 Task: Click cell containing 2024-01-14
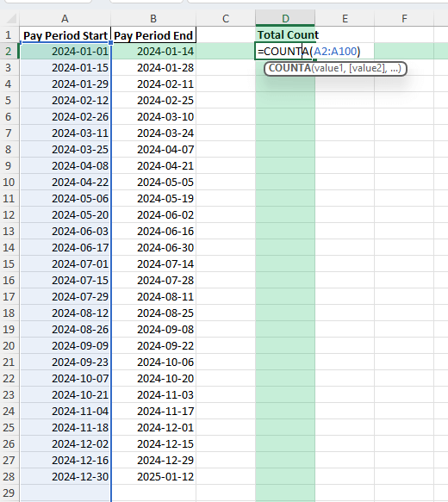click(x=153, y=51)
